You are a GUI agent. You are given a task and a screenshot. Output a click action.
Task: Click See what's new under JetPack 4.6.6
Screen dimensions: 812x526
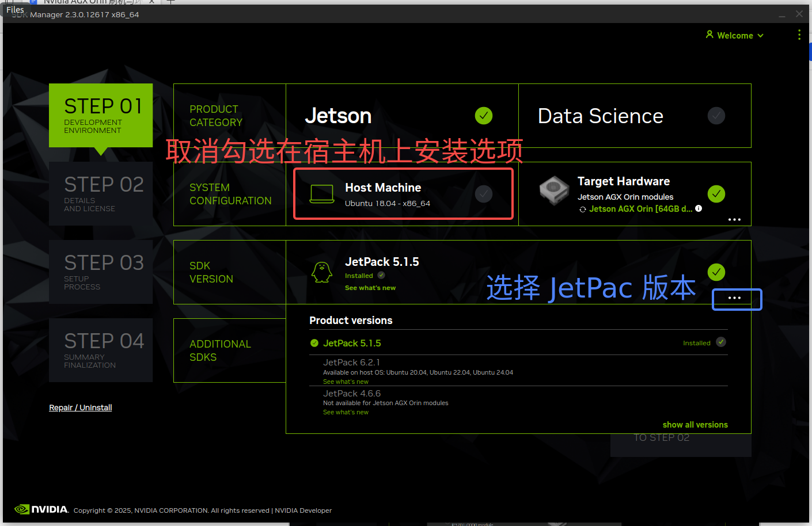point(346,412)
